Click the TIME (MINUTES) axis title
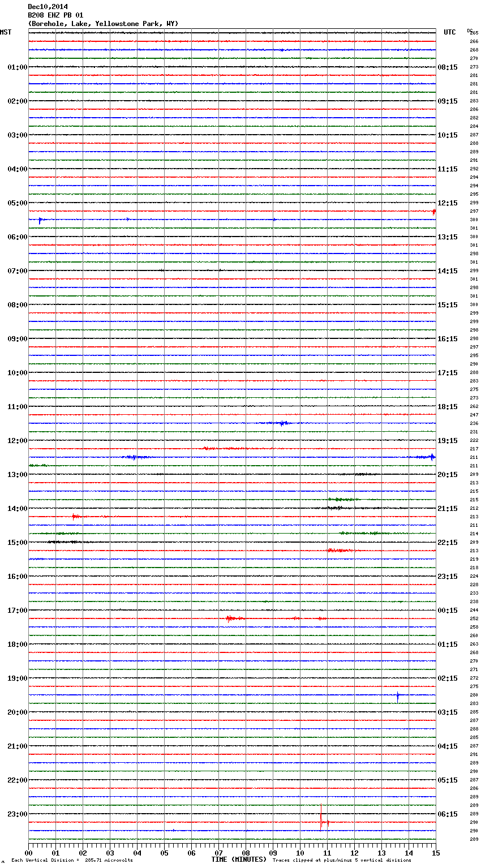The image size is (481, 868). (239, 860)
